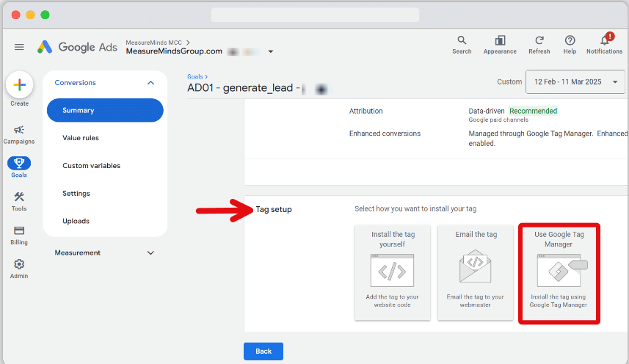Screen dimensions: 629x364
Task: Select Summary in Conversions menu
Action: click(105, 110)
